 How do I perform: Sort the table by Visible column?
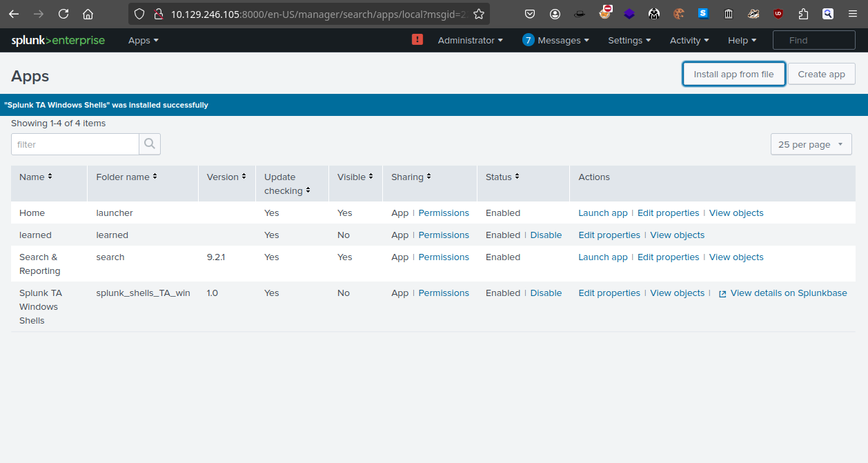(355, 177)
